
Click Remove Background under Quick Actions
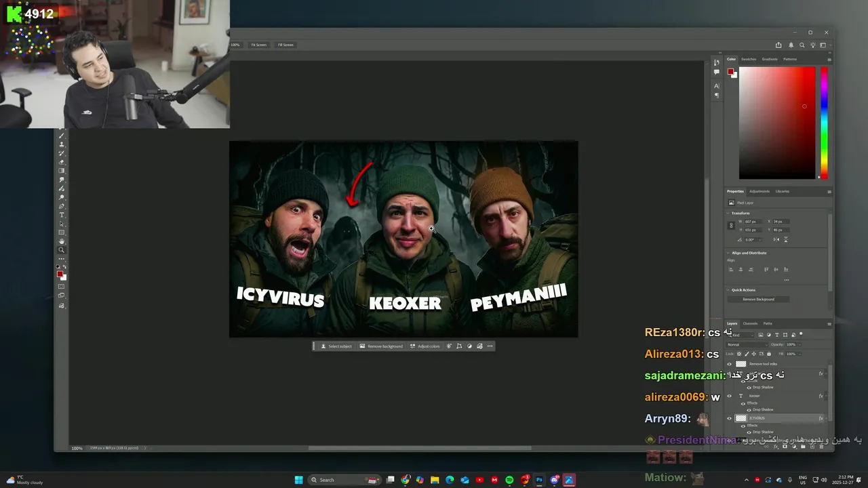pos(758,299)
